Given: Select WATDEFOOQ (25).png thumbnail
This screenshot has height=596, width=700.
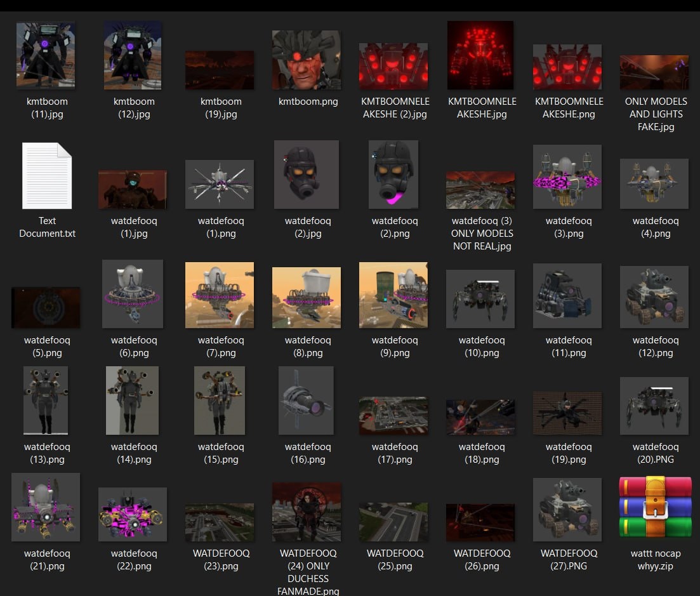Looking at the screenshot, I should (x=393, y=522).
